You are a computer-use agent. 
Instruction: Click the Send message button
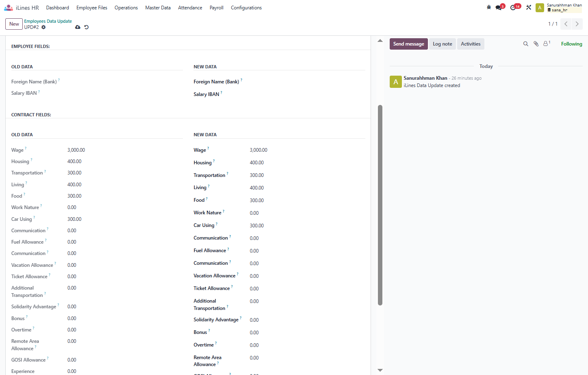tap(408, 44)
